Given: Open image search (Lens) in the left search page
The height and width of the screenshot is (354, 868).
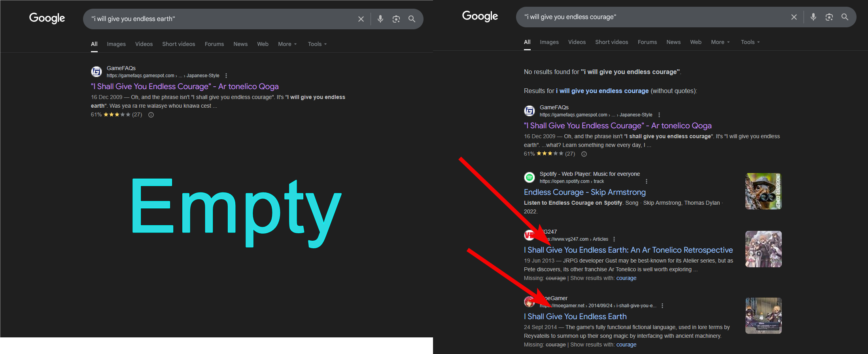Looking at the screenshot, I should (396, 19).
